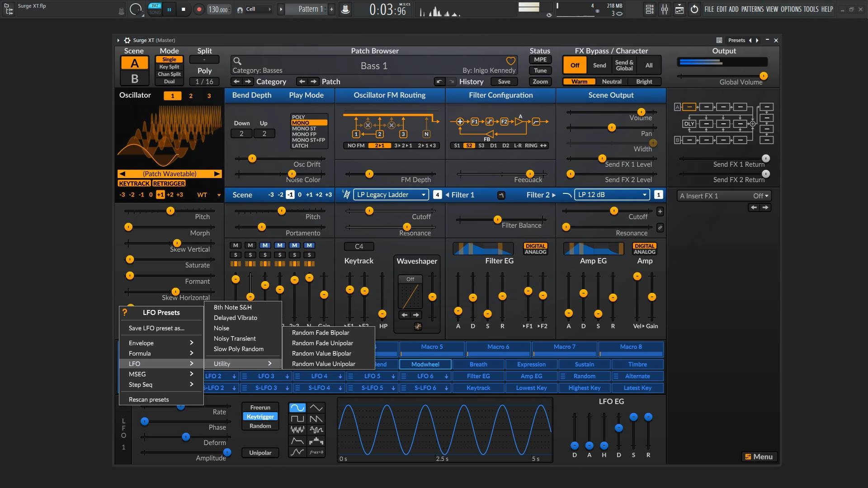Set FX Bypass to All
This screenshot has width=868, height=488.
click(649, 66)
